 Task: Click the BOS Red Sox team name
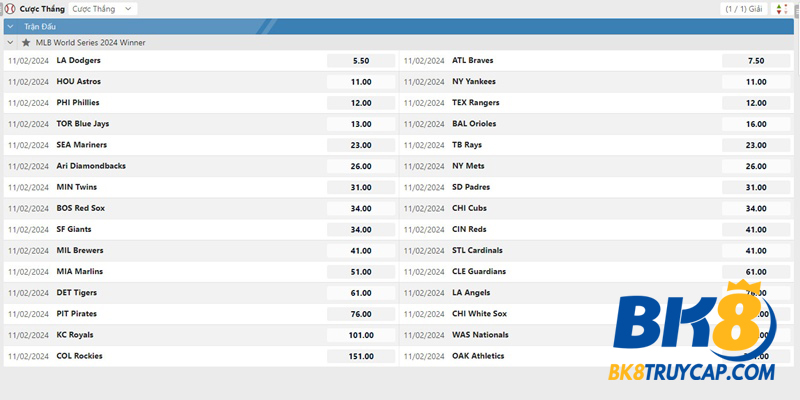tap(81, 208)
